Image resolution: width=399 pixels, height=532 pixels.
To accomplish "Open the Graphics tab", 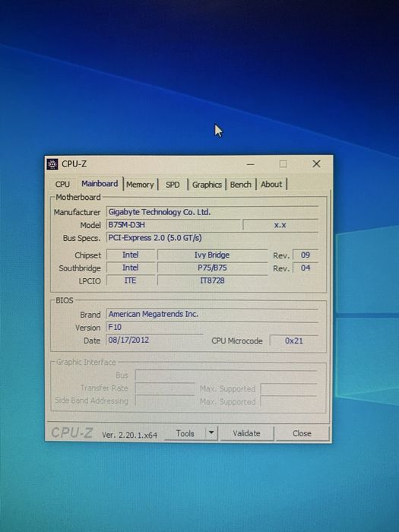I will coord(207,185).
